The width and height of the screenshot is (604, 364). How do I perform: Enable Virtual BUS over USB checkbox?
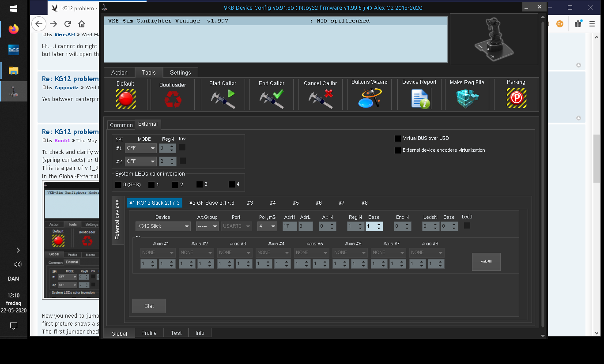click(x=398, y=139)
